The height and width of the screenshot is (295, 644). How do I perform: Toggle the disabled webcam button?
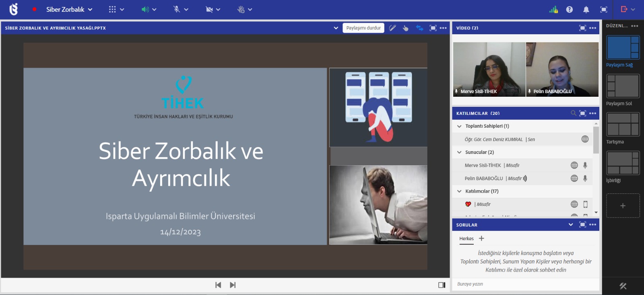click(209, 9)
